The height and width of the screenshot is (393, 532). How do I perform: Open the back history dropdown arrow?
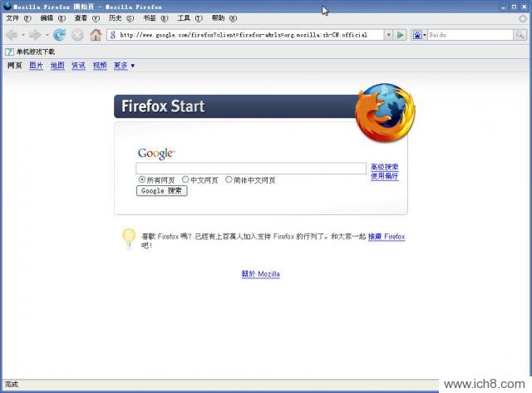[23, 35]
